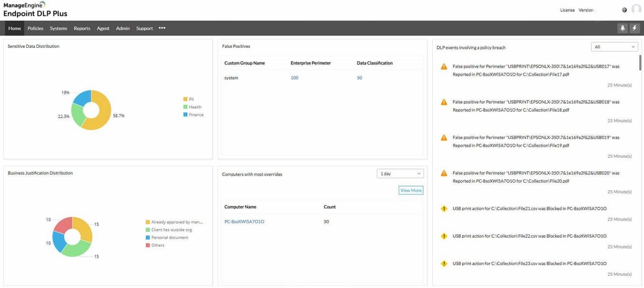Open the Support menu
Viewport: 644px width, 288px height.
pos(144,28)
